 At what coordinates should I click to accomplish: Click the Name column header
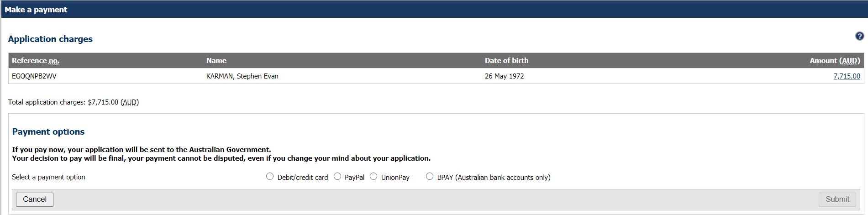tap(216, 61)
